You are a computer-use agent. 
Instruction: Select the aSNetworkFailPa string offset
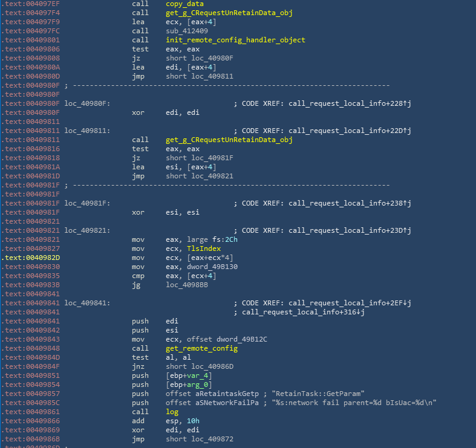tap(218, 403)
